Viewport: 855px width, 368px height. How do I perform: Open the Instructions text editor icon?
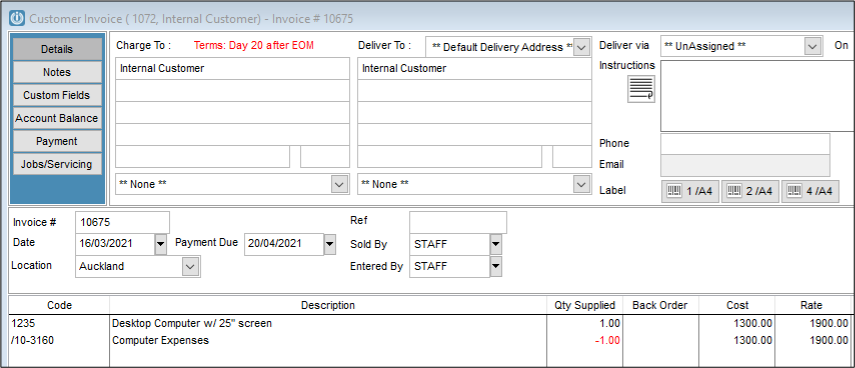click(x=641, y=89)
